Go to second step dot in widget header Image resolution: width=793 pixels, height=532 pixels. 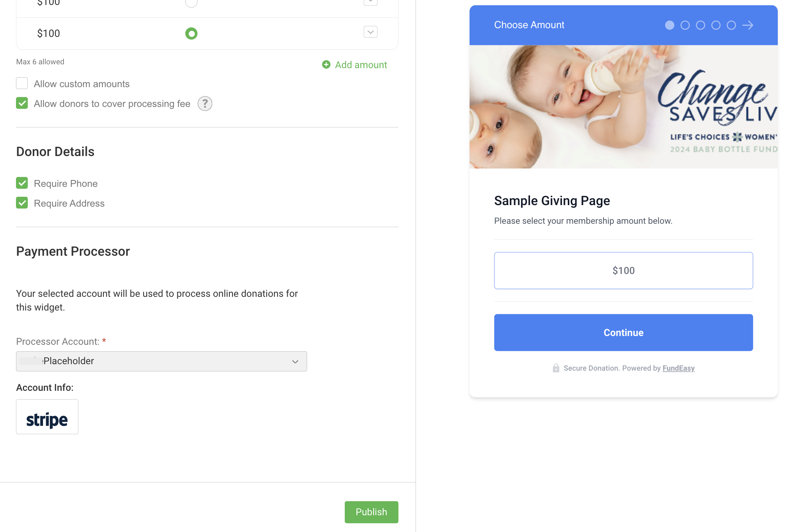685,25
